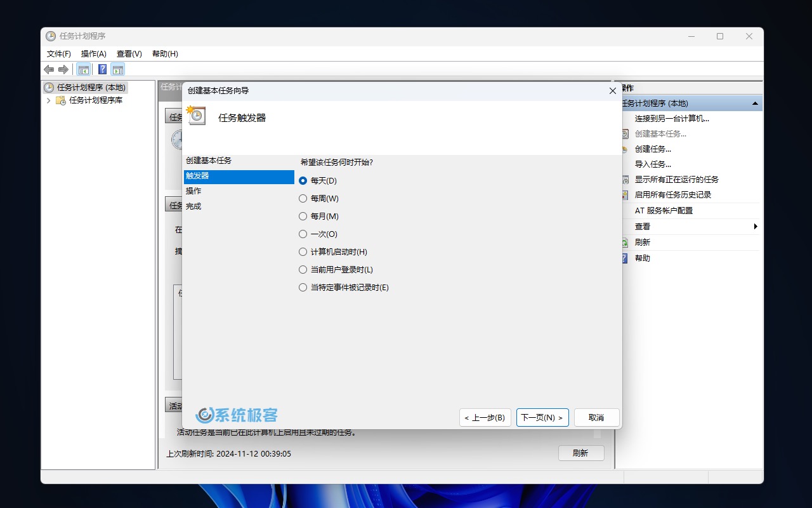812x508 pixels.
Task: Click the show/hide console tree toolbar icon
Action: 83,69
